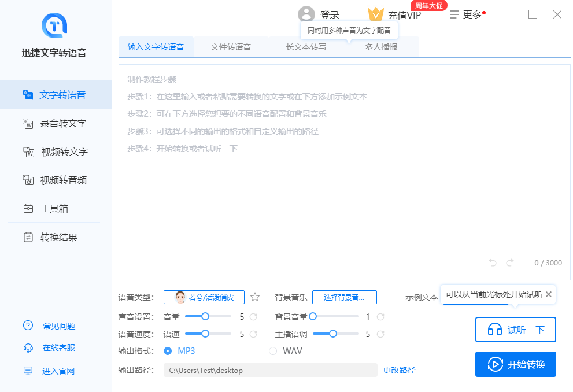Click the VIP crown icon
The height and width of the screenshot is (392, 573).
tap(376, 14)
